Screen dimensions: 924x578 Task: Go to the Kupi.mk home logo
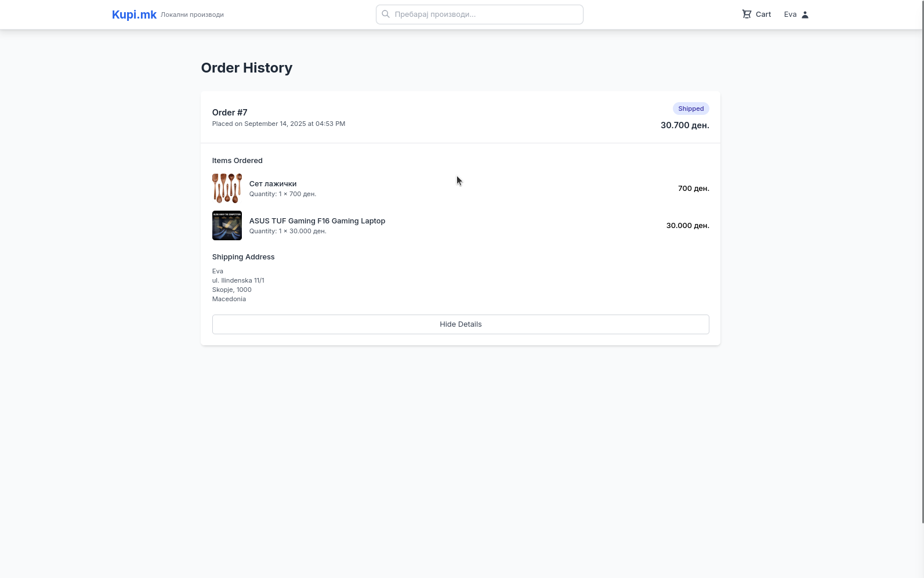tap(134, 15)
